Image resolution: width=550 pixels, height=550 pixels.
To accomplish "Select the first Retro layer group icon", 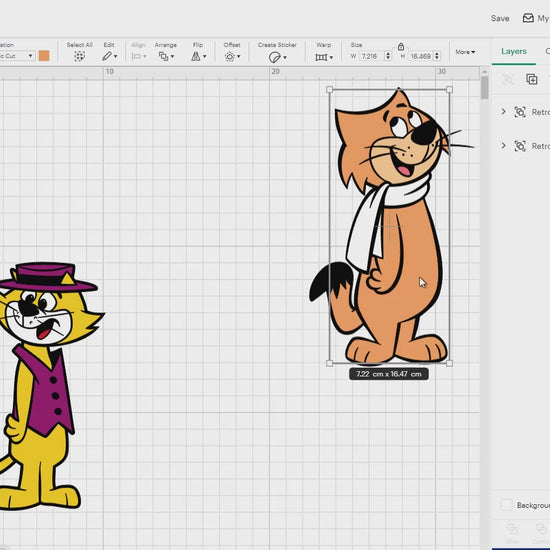I will click(520, 112).
